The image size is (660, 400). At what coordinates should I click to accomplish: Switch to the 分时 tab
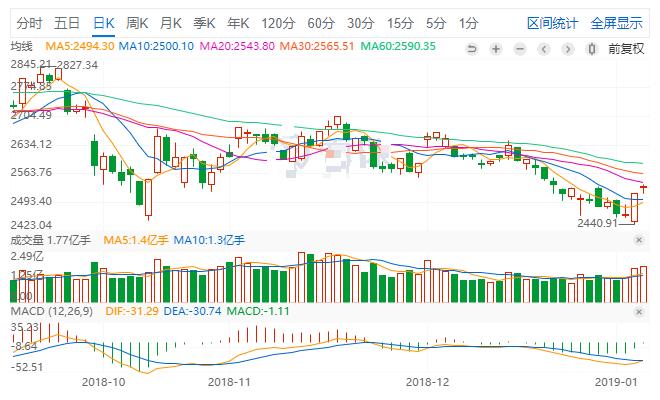pos(29,22)
